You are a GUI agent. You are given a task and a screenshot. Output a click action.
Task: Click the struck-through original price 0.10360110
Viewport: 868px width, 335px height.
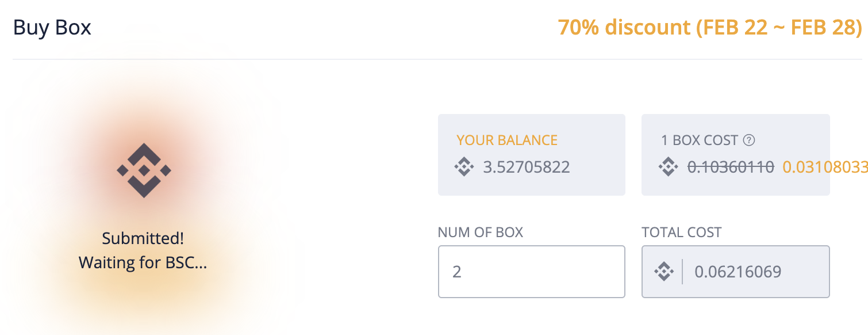coord(731,167)
